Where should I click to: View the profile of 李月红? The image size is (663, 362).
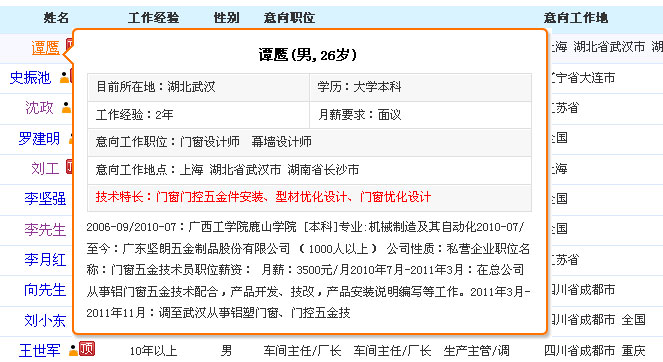pyautogui.click(x=45, y=259)
